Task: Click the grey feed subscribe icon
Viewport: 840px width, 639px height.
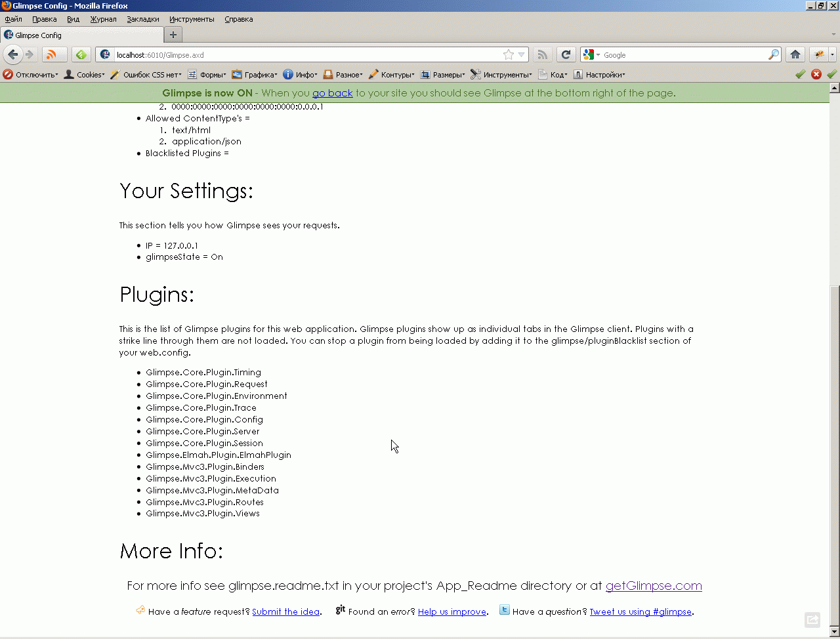Action: pyautogui.click(x=542, y=54)
